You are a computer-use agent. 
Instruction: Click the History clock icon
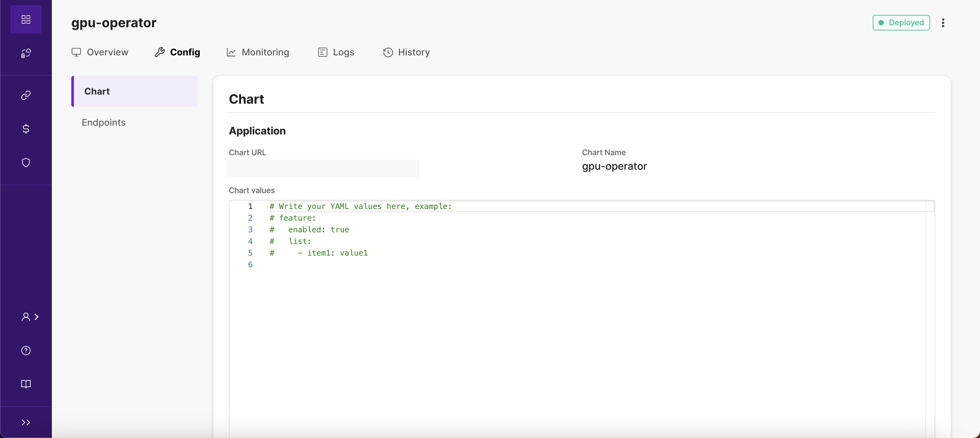388,52
